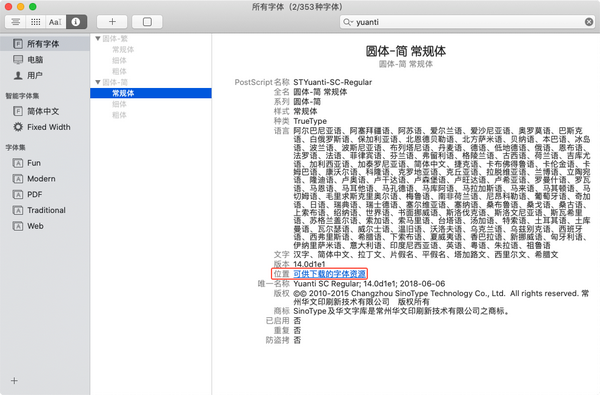Open the Fixed Width smart collection
Viewport: 600px width, 395px height.
click(x=45, y=127)
